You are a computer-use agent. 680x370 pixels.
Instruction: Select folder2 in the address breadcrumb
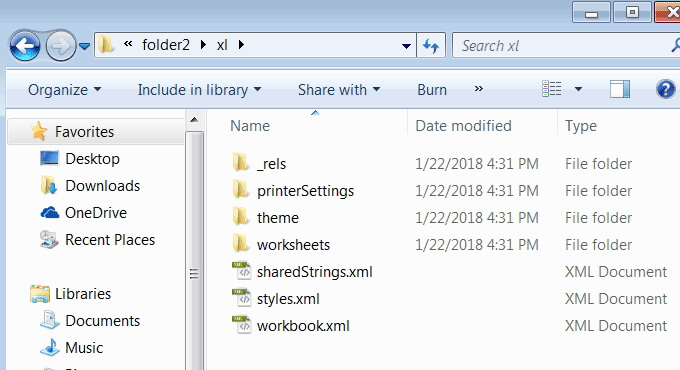(x=166, y=45)
